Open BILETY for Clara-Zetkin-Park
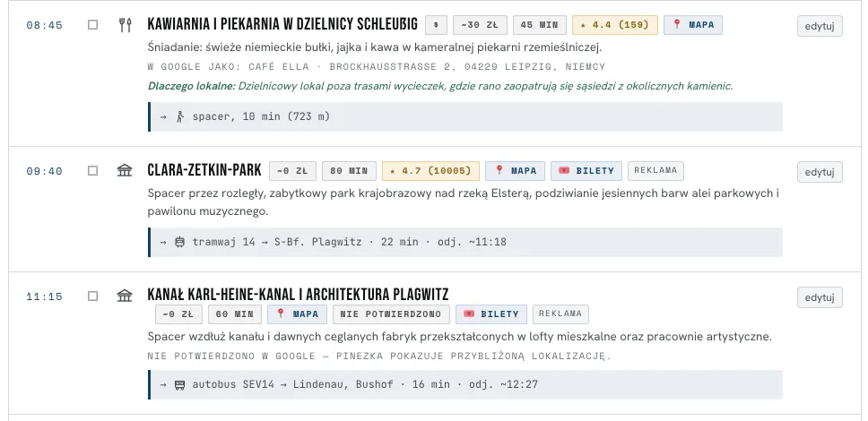Screen dimensions: 868x421 tap(586, 171)
